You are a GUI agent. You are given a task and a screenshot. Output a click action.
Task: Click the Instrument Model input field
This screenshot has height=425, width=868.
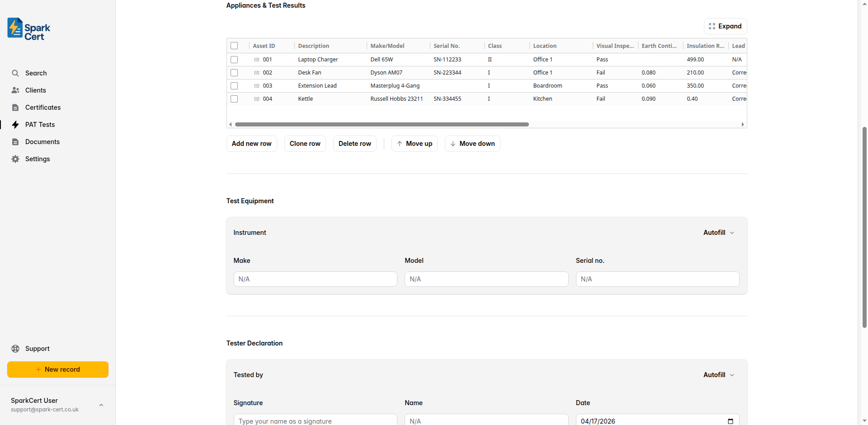(486, 279)
